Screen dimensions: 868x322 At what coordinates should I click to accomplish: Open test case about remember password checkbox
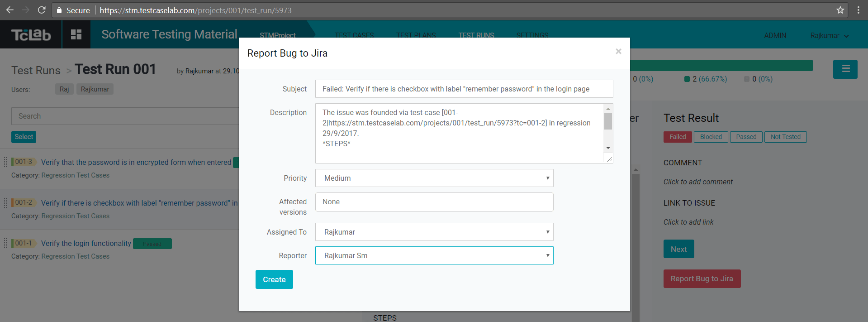[x=139, y=203]
